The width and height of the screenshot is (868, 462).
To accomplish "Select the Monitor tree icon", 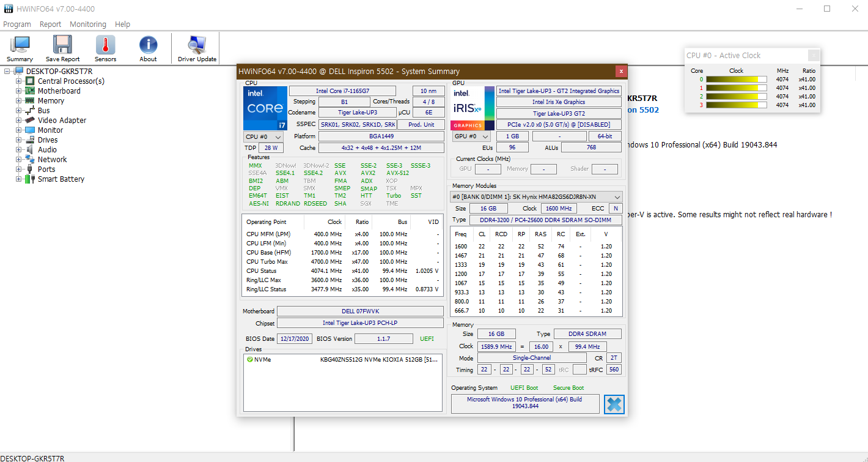I will click(x=29, y=130).
